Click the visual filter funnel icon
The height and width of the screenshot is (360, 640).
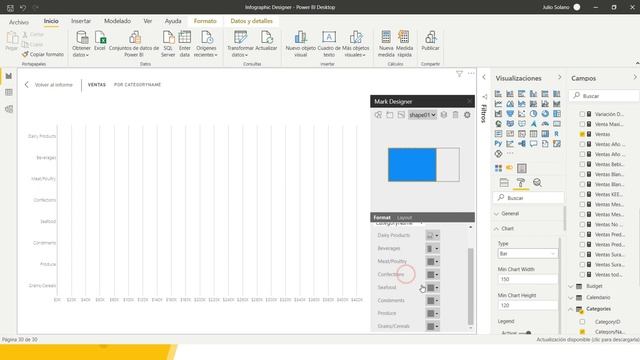[x=459, y=74]
